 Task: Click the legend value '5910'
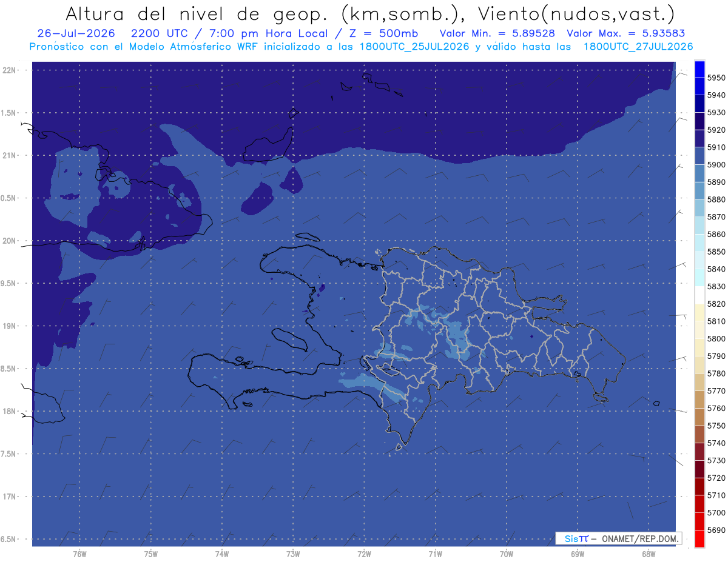(716, 147)
